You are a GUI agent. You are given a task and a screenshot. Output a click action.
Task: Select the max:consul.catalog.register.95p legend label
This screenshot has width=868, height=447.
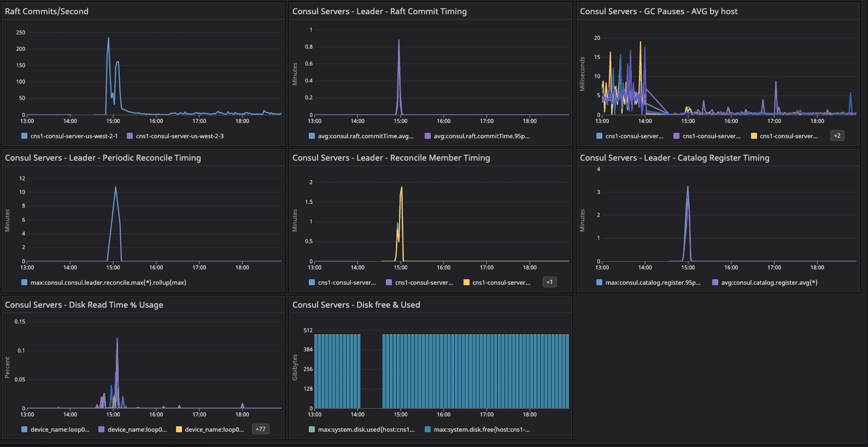[653, 283]
